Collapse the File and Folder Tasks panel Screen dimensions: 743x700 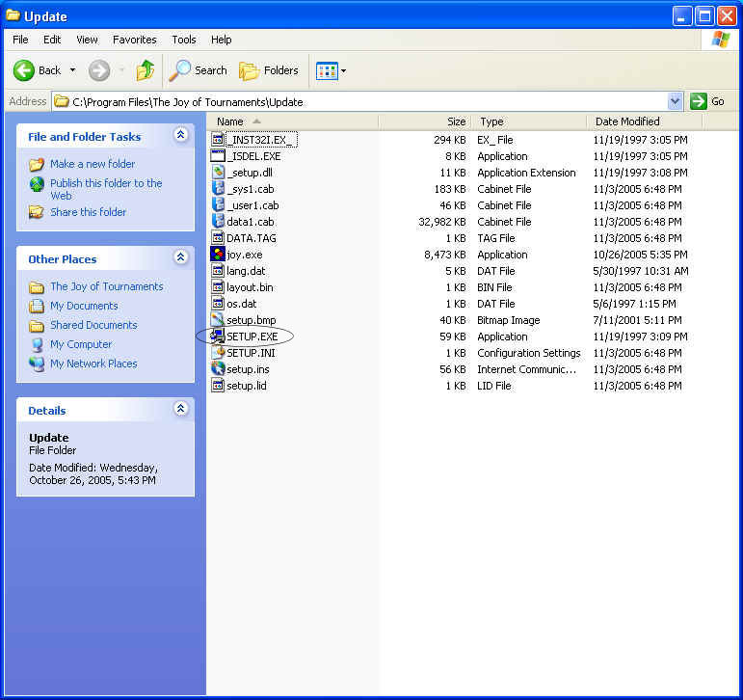tap(180, 135)
